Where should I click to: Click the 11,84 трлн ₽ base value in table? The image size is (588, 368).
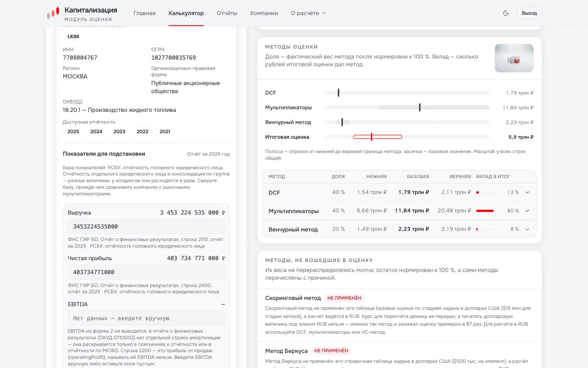(x=412, y=210)
